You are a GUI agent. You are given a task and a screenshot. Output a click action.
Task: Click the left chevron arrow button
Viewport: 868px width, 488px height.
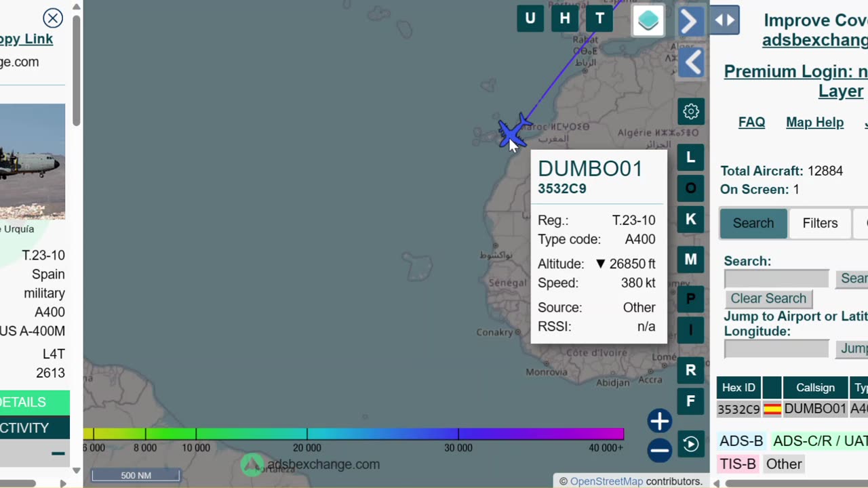point(692,63)
